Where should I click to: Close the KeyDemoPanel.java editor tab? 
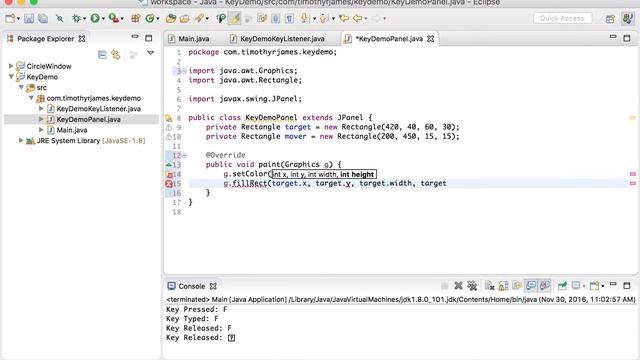431,39
